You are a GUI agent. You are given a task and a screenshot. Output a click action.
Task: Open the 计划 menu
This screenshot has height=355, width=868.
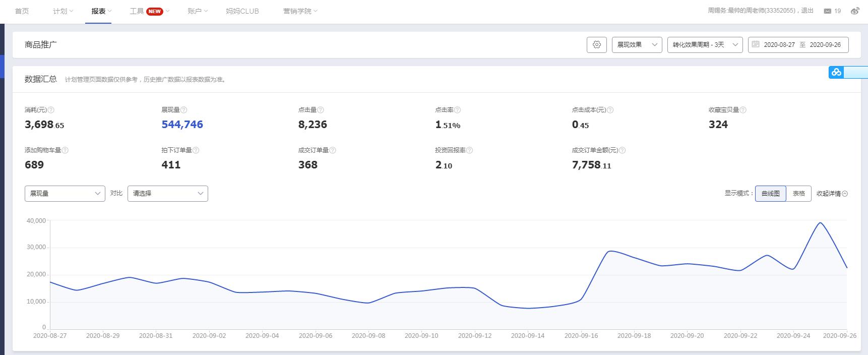[63, 11]
